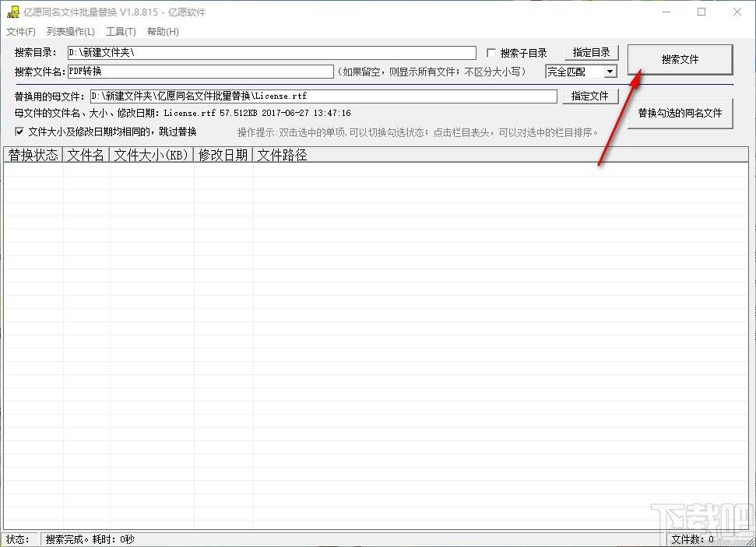756x547 pixels.
Task: Click the 文件数: 0 status entry
Action: tap(693, 539)
